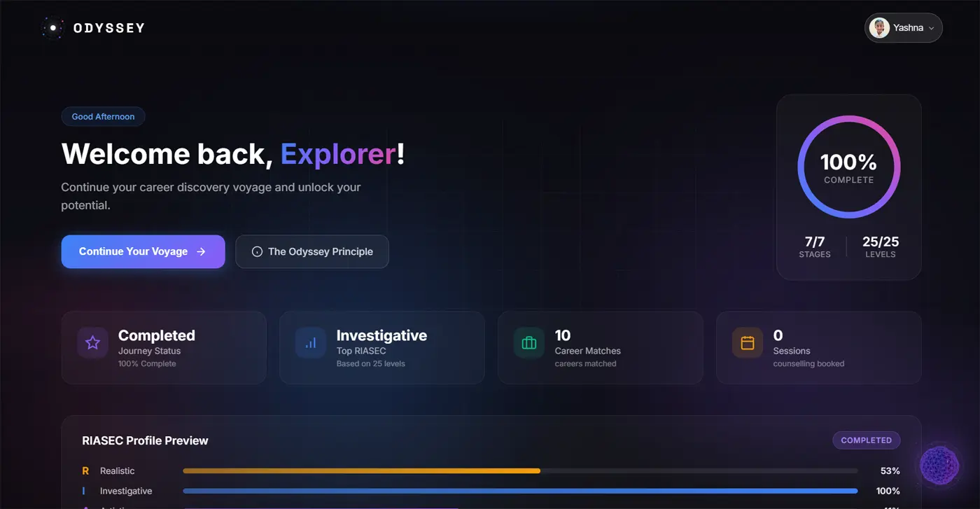The image size is (980, 509).
Task: Click the "Welcome back, Explorer!" heading
Action: [233, 154]
